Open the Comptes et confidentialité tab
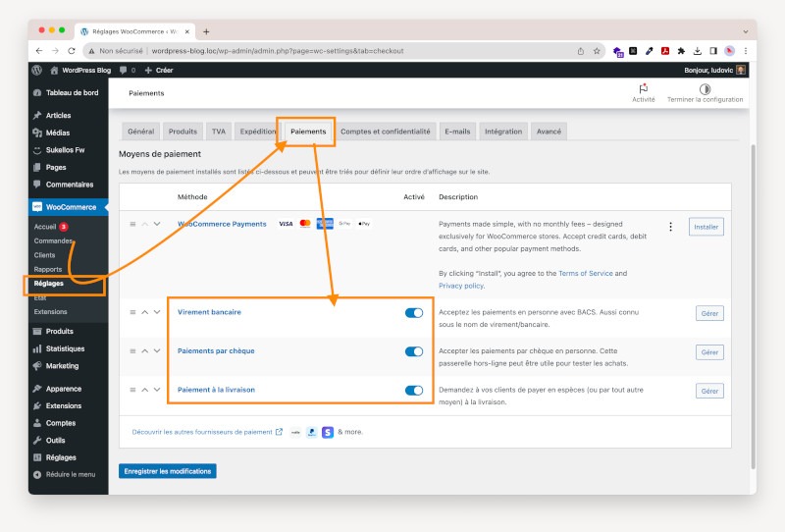 click(x=385, y=132)
